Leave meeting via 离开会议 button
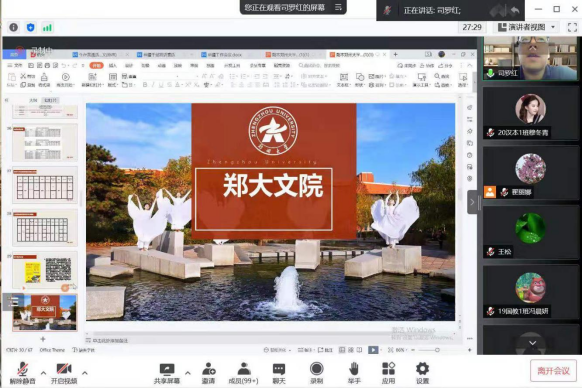The height and width of the screenshot is (389, 582). pyautogui.click(x=553, y=370)
